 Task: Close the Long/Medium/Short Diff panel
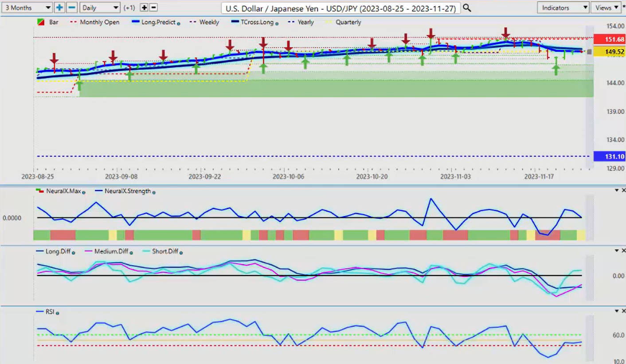coord(623,251)
